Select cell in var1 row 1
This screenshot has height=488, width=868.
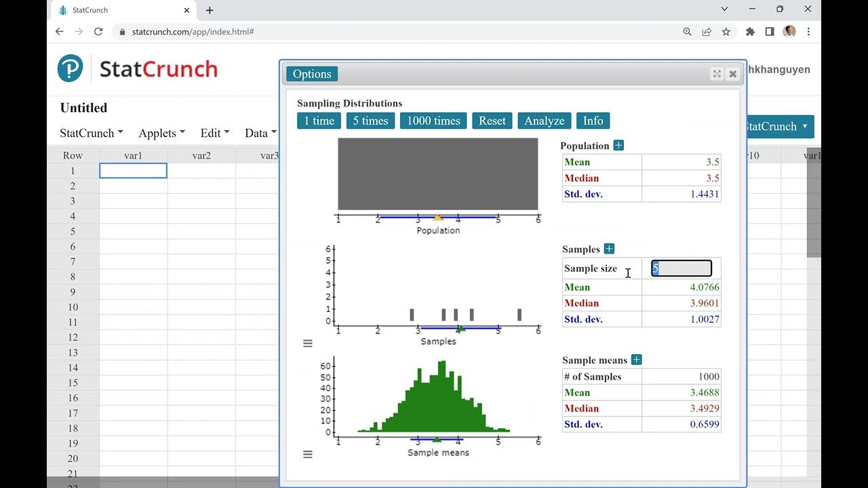click(x=134, y=171)
